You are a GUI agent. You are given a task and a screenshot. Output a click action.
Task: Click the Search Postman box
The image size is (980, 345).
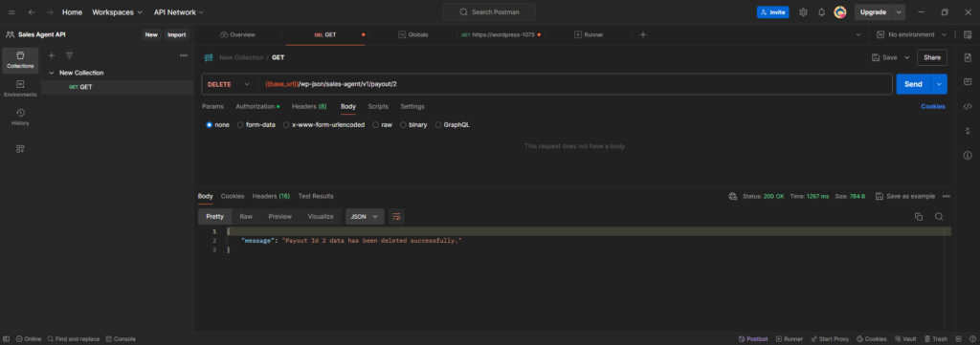point(489,11)
